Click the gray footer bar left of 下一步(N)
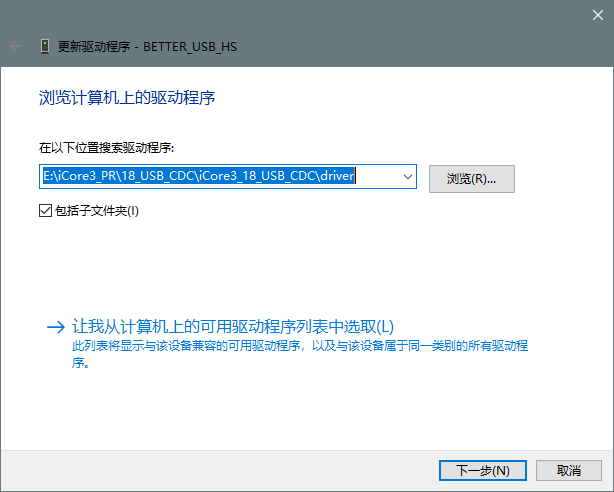 (200, 470)
